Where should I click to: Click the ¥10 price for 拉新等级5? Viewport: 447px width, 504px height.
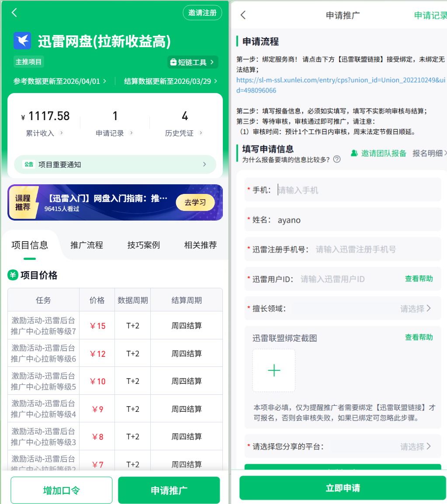(x=97, y=381)
